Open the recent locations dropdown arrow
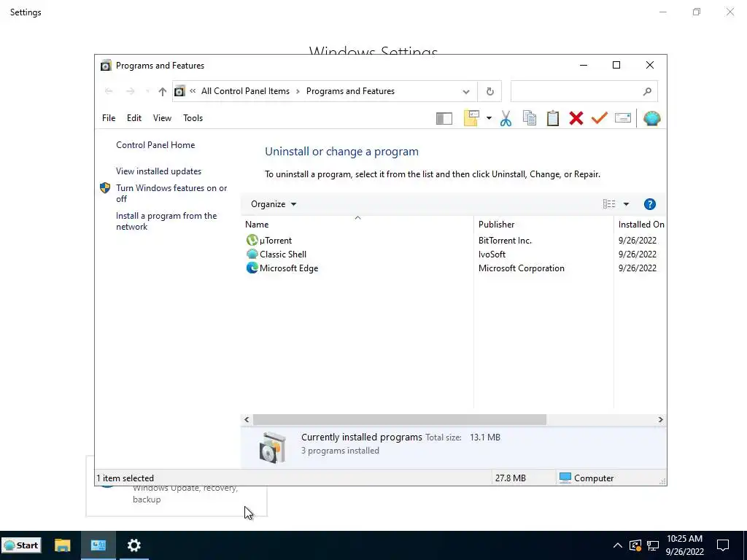Image resolution: width=747 pixels, height=560 pixels. (x=147, y=91)
